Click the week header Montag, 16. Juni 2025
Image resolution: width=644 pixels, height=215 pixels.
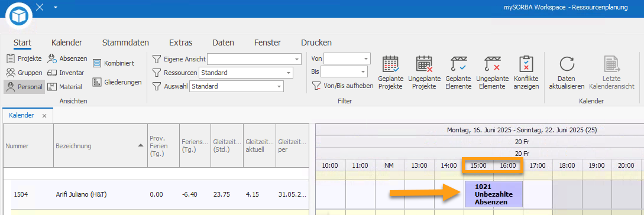pyautogui.click(x=522, y=130)
